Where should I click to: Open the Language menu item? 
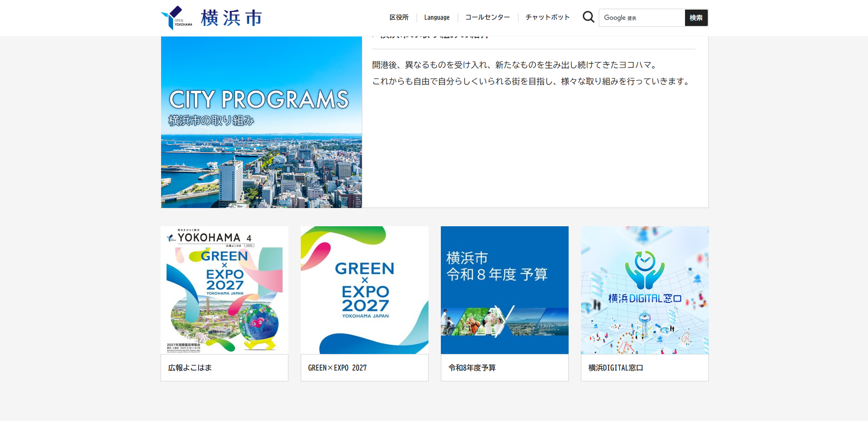coord(437,17)
